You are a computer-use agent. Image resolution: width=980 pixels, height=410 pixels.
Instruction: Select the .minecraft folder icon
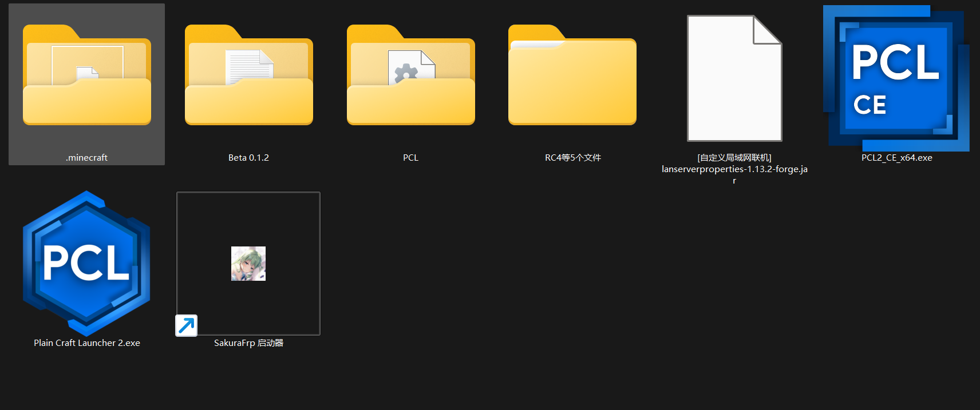point(87,74)
